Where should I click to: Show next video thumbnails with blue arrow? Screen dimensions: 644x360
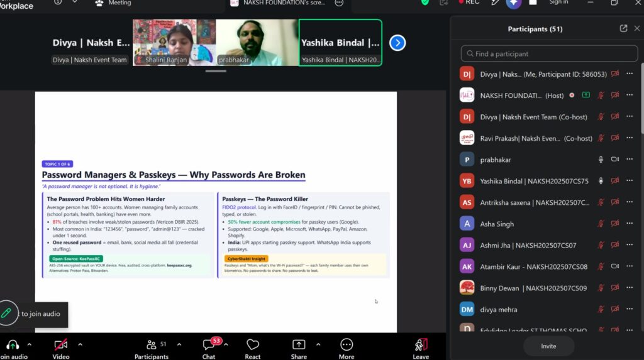point(397,43)
